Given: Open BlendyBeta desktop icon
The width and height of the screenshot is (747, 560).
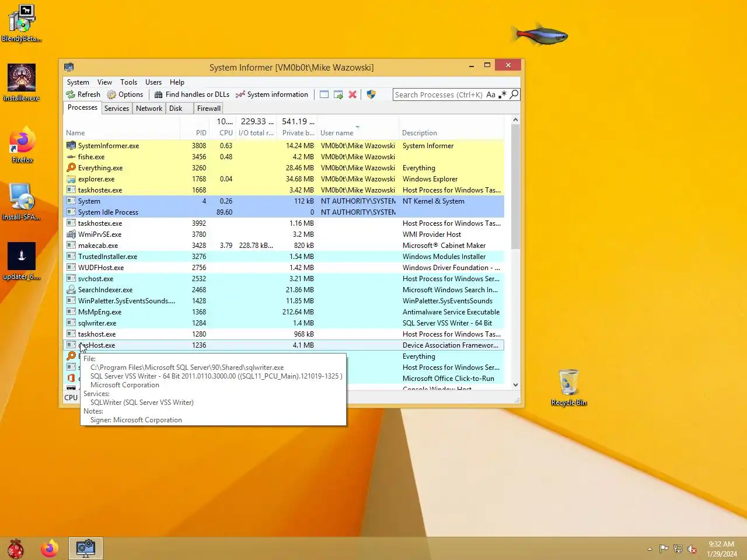Looking at the screenshot, I should (x=22, y=23).
